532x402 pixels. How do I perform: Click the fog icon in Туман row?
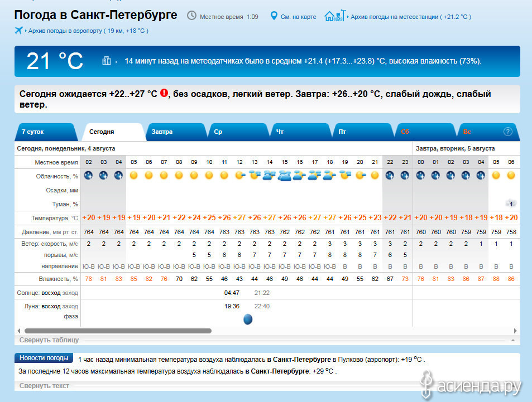510,204
